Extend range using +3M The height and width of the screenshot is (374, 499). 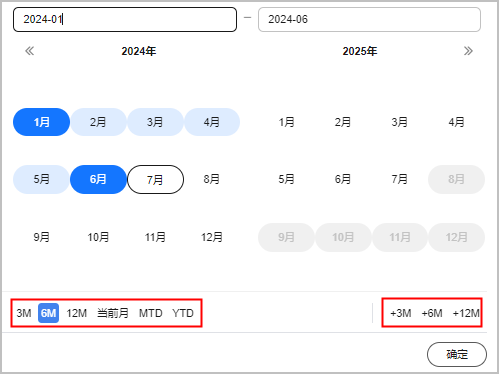[x=401, y=313]
